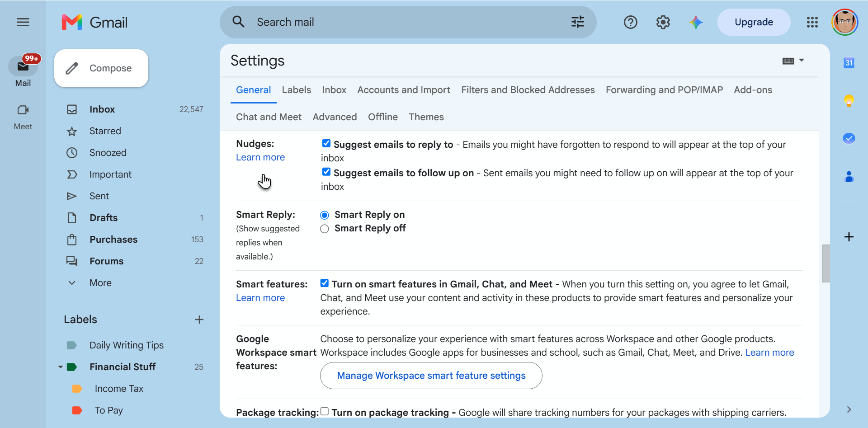Open the Accounts and Import tab
Viewport: 868px width, 428px height.
[403, 90]
